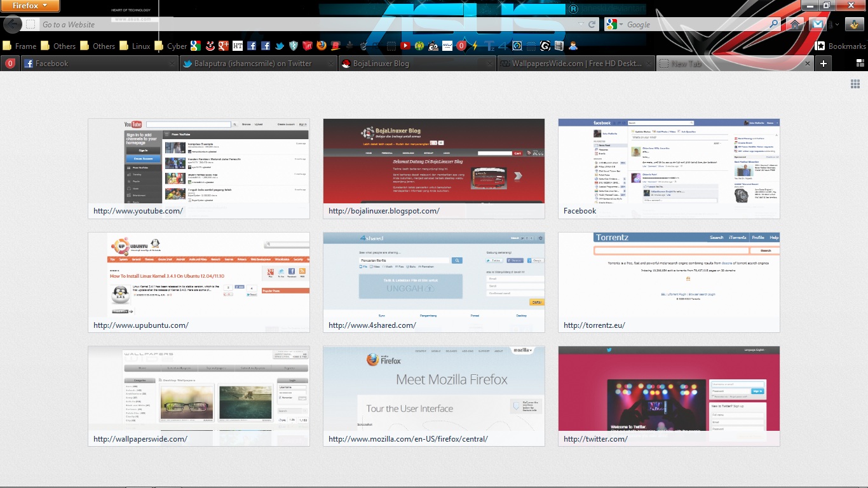The image size is (868, 488).
Task: Open the Facebook thumbnail tile
Action: pos(669,168)
